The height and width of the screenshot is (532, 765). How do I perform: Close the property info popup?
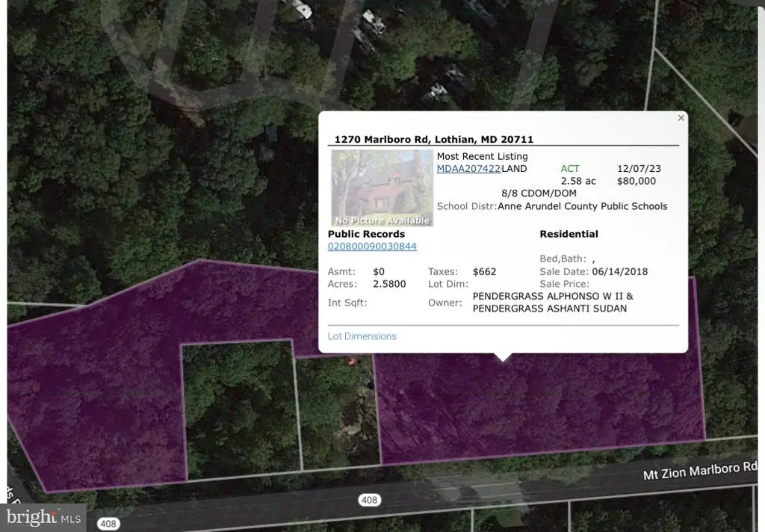coord(681,117)
